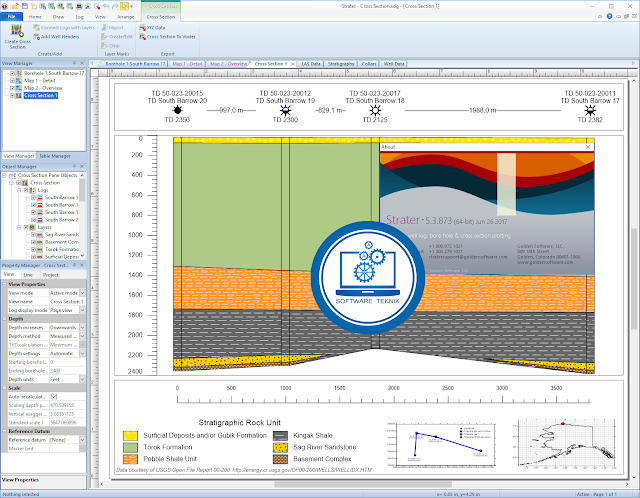Open the Draw ribbon tab
Viewport: 640px width, 498px height.
[58, 17]
